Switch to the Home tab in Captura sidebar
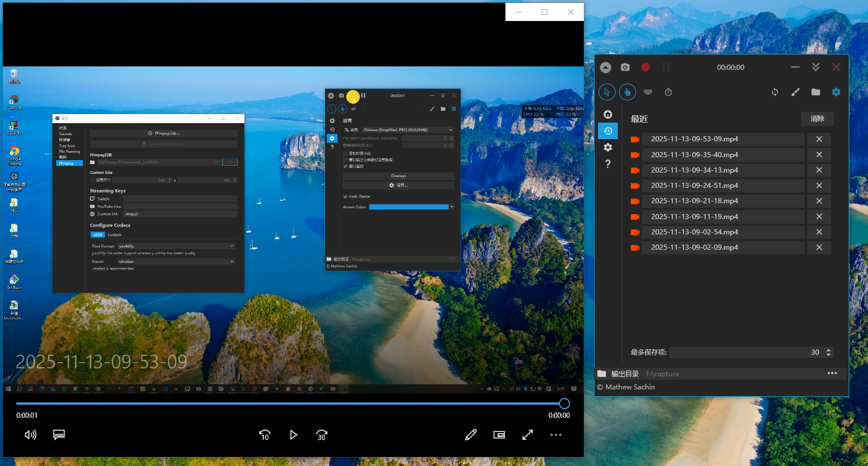 click(608, 114)
